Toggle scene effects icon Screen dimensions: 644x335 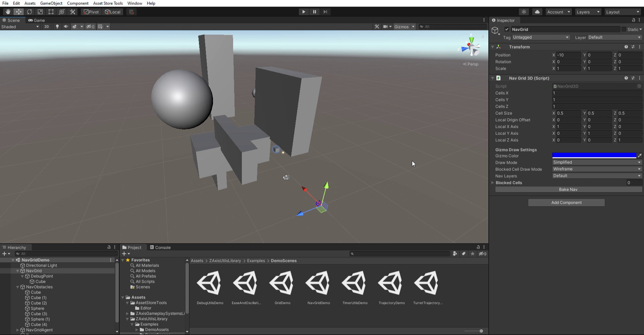click(x=74, y=26)
